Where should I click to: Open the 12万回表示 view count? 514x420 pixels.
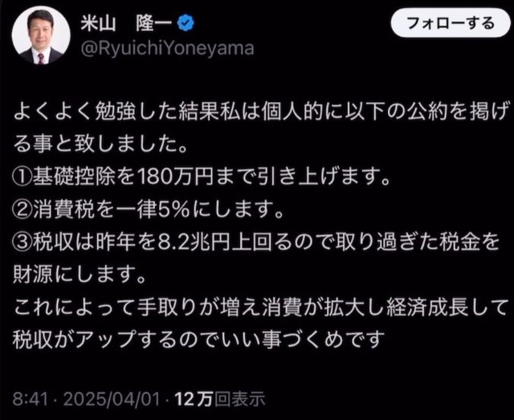[x=220, y=399]
